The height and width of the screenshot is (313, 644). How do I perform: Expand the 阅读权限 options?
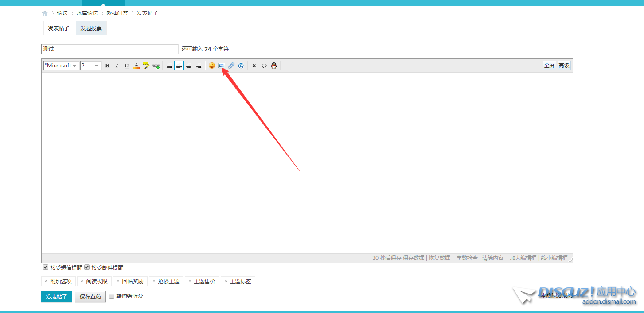[x=94, y=282]
